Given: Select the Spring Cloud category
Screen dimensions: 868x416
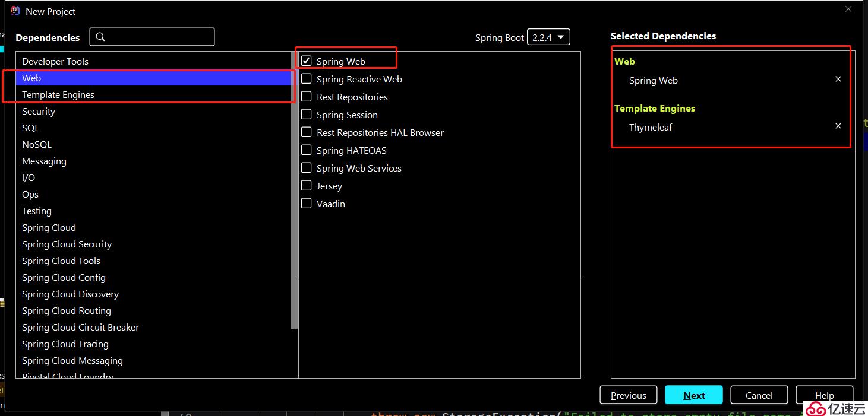Looking at the screenshot, I should 154,227.
